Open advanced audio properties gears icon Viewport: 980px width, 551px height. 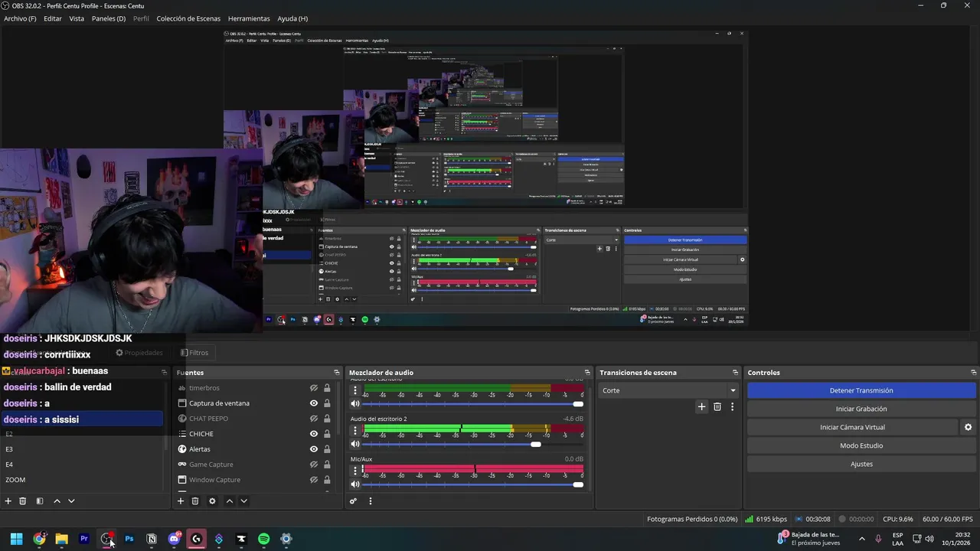click(353, 501)
